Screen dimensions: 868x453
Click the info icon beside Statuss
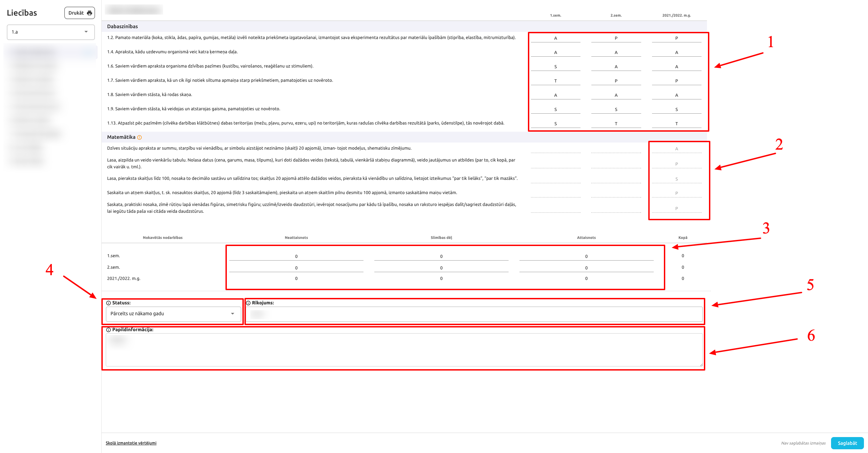[108, 303]
